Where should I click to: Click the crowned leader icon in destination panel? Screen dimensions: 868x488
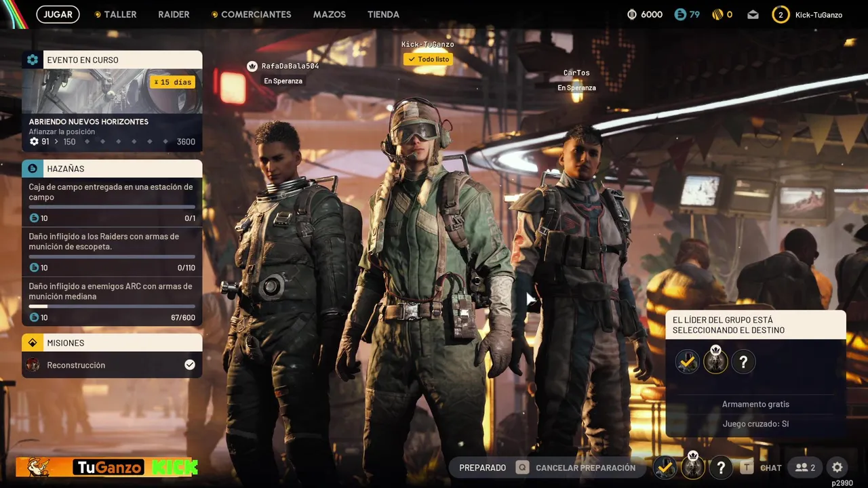pyautogui.click(x=715, y=360)
